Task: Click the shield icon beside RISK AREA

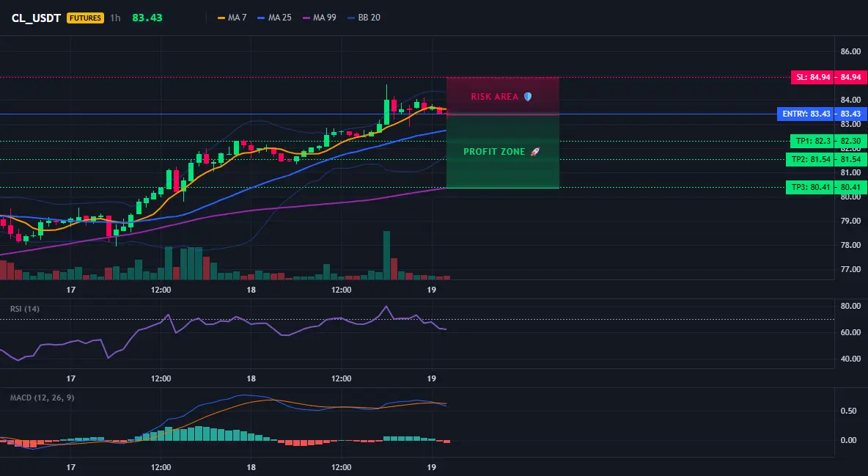Action: (528, 96)
